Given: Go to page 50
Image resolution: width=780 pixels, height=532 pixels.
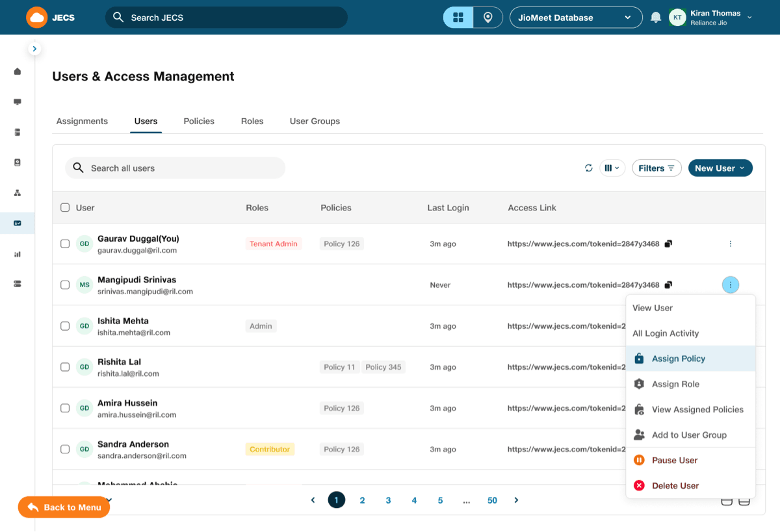Looking at the screenshot, I should (492, 500).
